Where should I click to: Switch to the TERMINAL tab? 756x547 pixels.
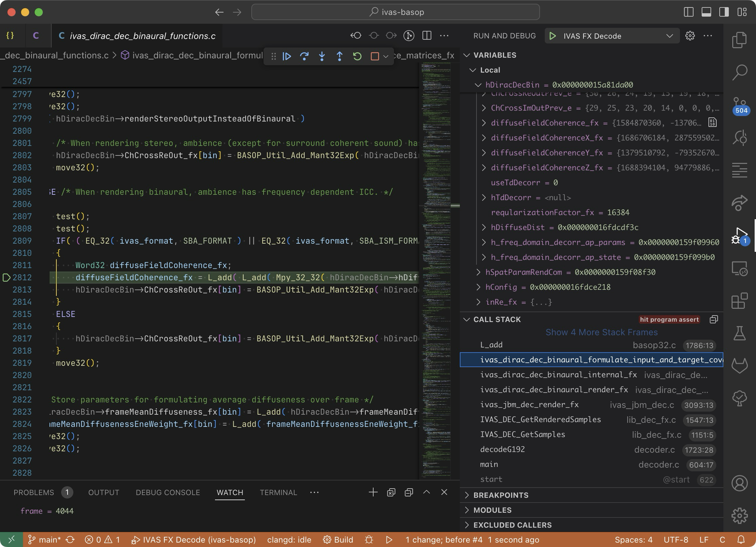[x=278, y=492]
